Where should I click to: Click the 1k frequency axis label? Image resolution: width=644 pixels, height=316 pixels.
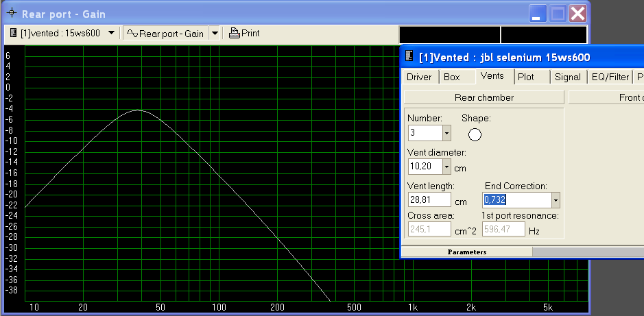(x=413, y=307)
